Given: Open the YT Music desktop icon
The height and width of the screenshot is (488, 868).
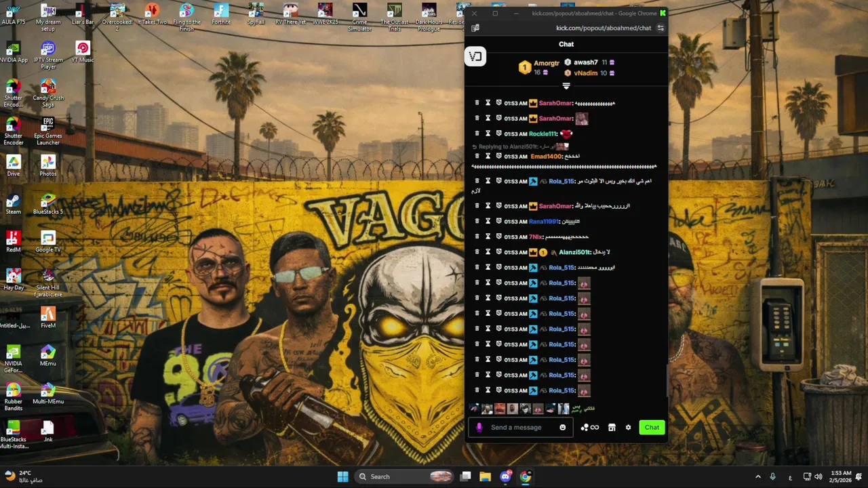Looking at the screenshot, I should 83,52.
